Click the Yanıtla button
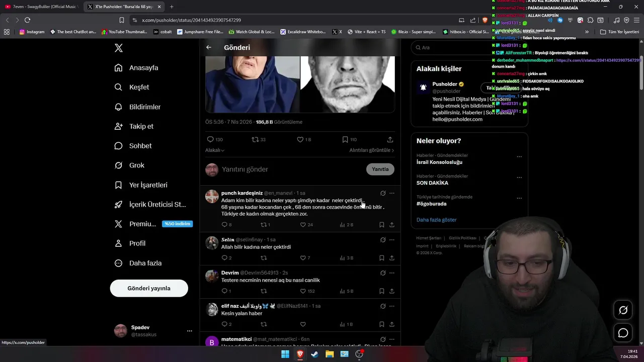This screenshot has height=362, width=644. click(380, 169)
